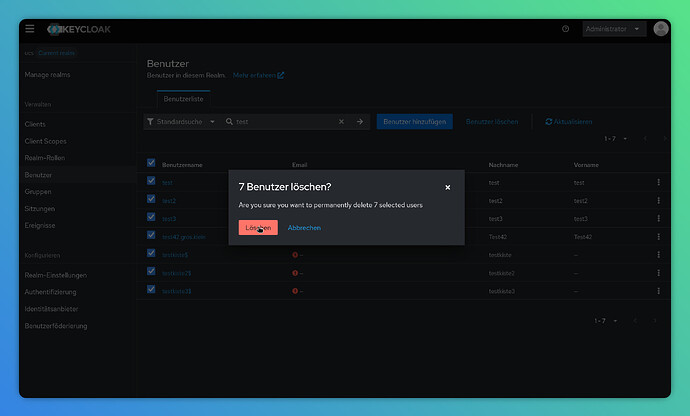Open kebab menu for user test
The height and width of the screenshot is (416, 690).
[x=658, y=182]
